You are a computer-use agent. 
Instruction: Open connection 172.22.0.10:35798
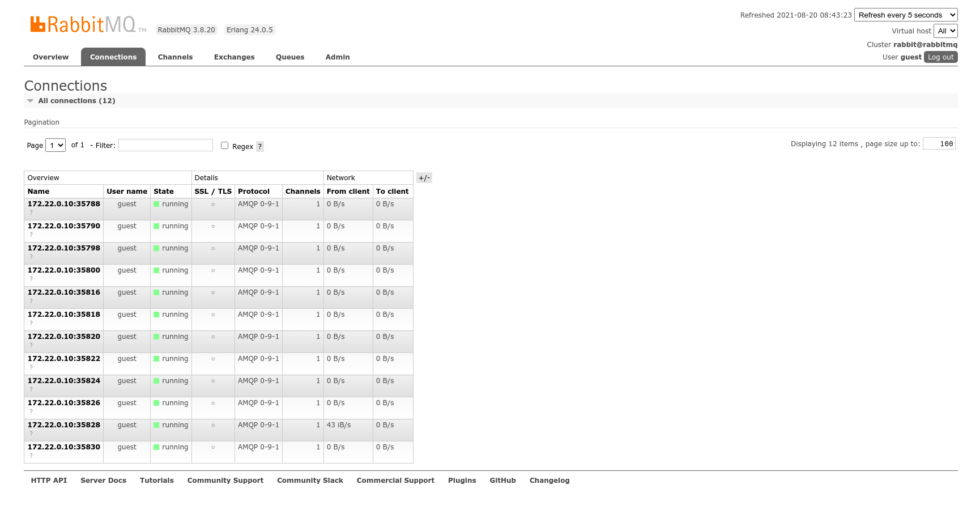tap(64, 248)
